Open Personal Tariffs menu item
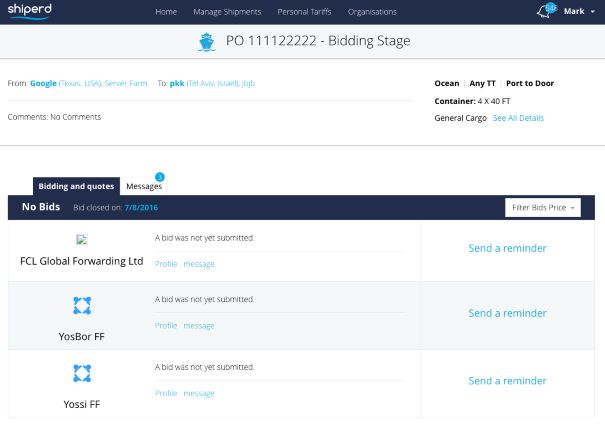605x432 pixels. [304, 12]
